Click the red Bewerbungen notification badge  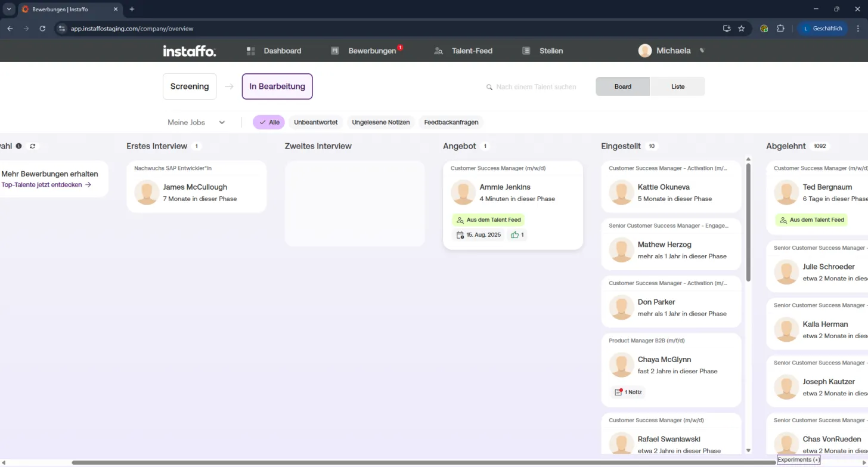(400, 47)
